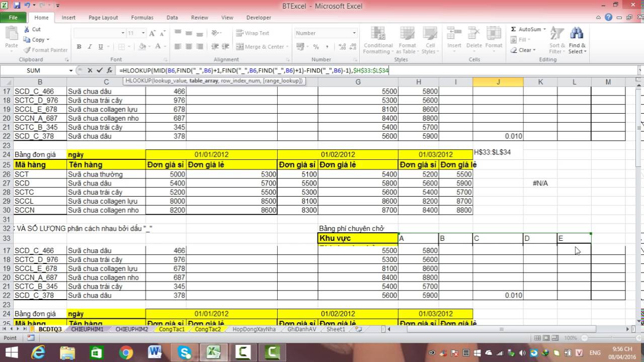Save the workbook from Quick Access Toolbar
Screen dimensions: 644x362
[17, 6]
